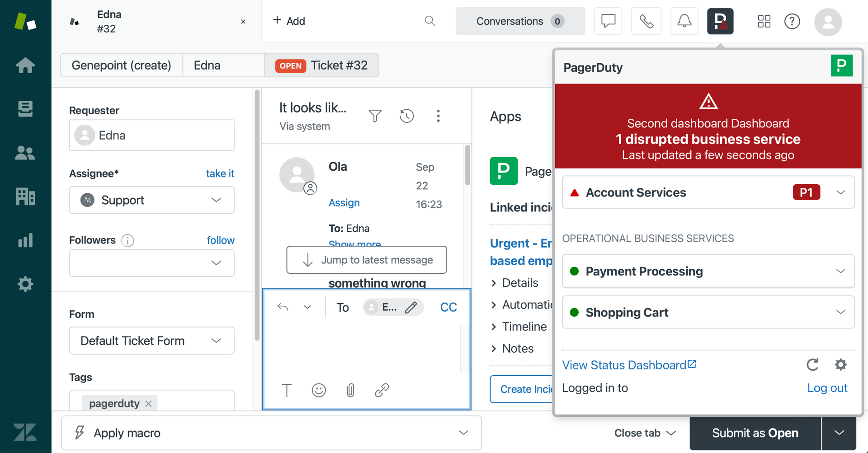Open the Apply macro dropdown

click(271, 433)
